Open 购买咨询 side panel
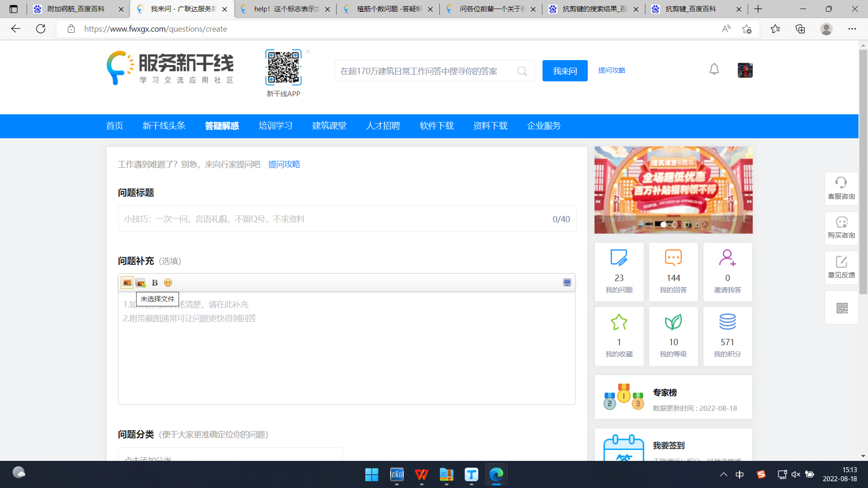868x488 pixels. point(841,228)
